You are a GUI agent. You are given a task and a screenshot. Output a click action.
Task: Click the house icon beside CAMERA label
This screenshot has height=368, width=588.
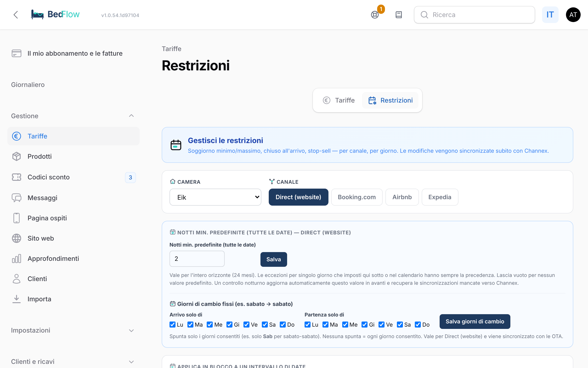[x=172, y=181]
